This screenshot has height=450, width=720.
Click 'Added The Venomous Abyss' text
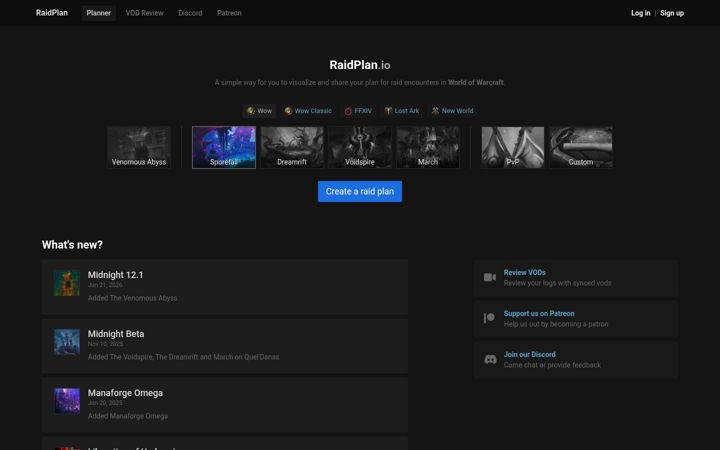132,298
